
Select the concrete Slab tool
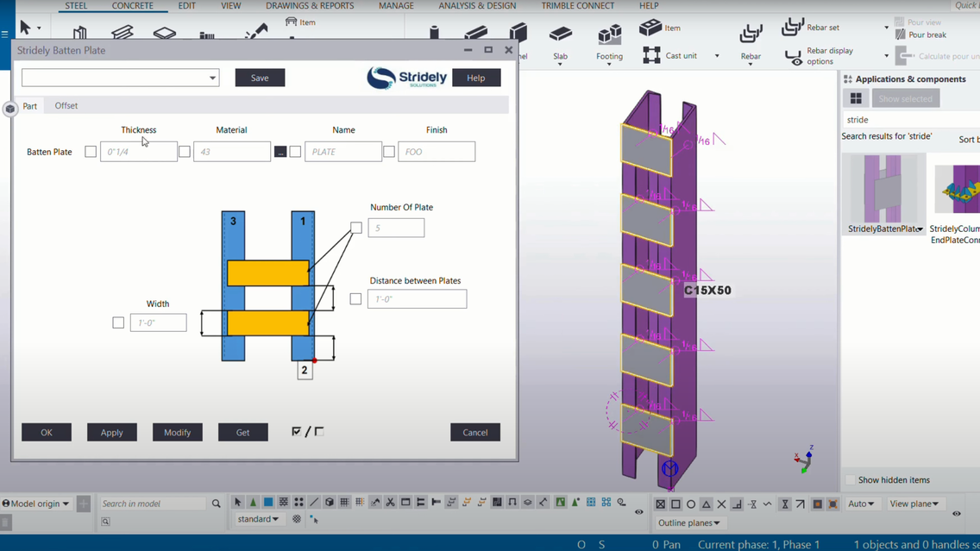point(560,42)
